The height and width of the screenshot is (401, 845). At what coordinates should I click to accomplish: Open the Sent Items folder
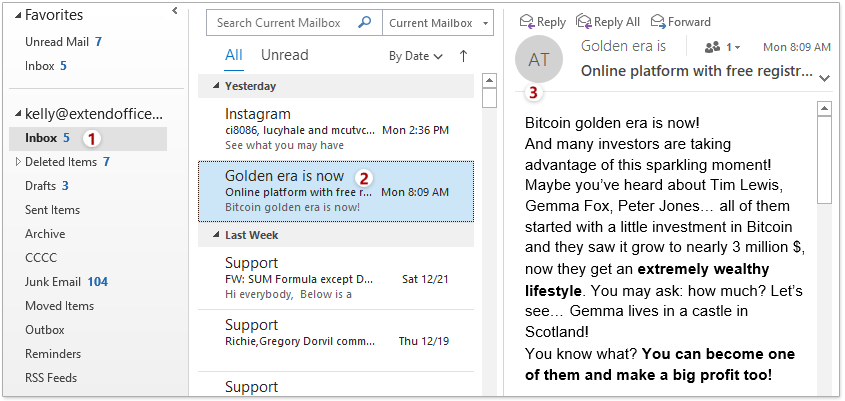[x=52, y=210]
